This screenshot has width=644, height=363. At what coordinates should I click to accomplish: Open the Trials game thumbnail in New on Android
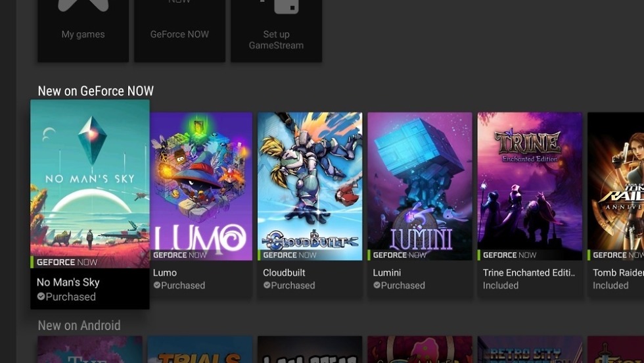[x=200, y=349]
